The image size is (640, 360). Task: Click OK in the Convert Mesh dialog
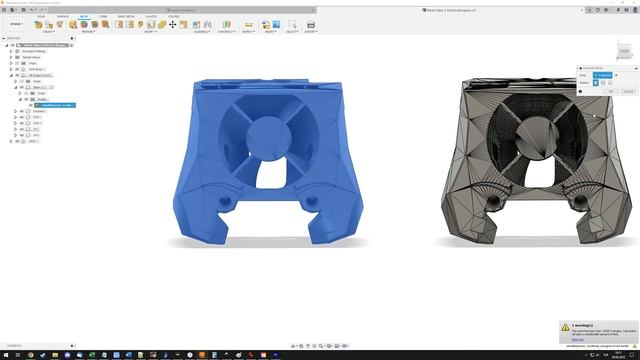pos(611,91)
